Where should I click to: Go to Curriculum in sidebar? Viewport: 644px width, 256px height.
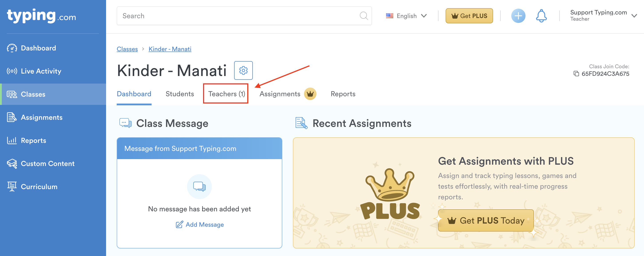click(39, 187)
